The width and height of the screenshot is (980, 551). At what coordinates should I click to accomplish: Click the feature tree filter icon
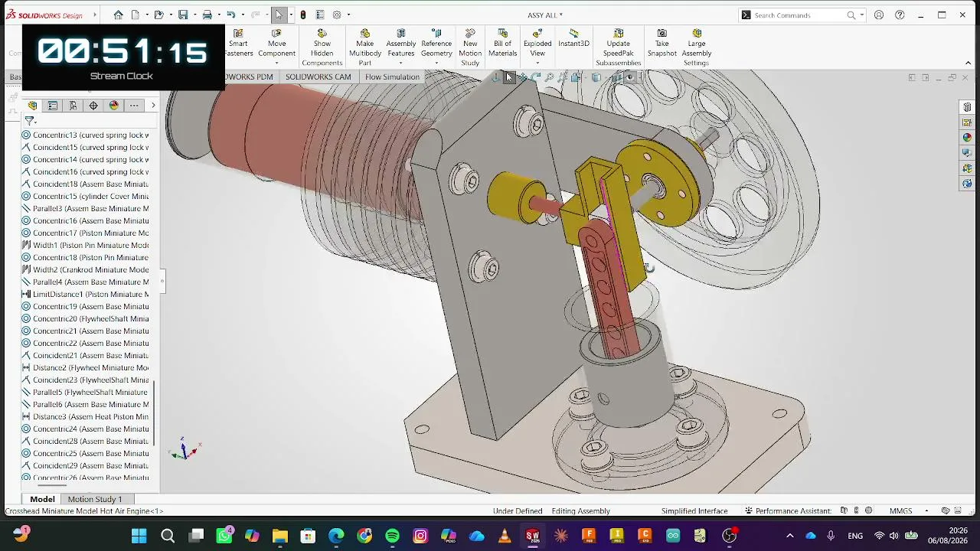point(30,121)
